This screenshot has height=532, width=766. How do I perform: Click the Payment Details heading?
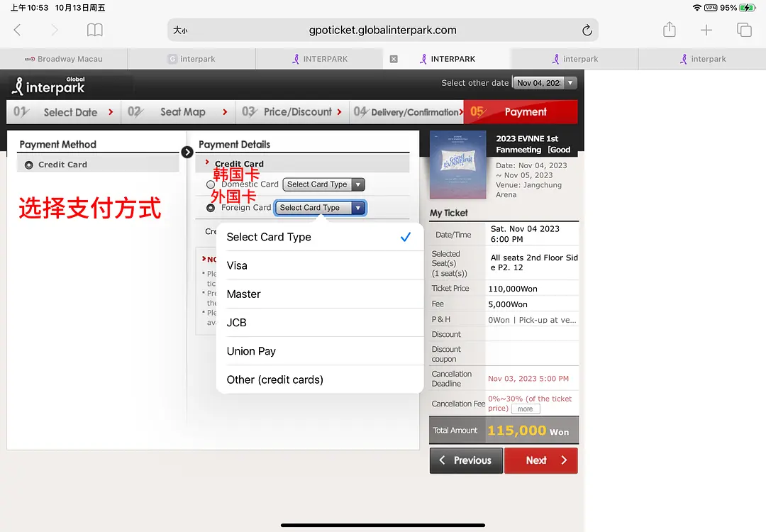[x=235, y=145]
